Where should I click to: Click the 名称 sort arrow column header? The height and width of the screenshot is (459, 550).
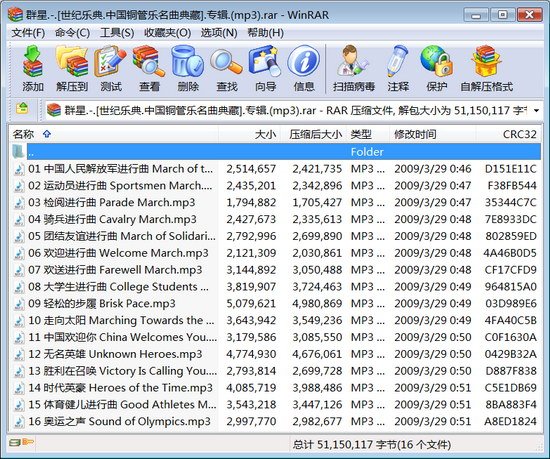click(47, 134)
